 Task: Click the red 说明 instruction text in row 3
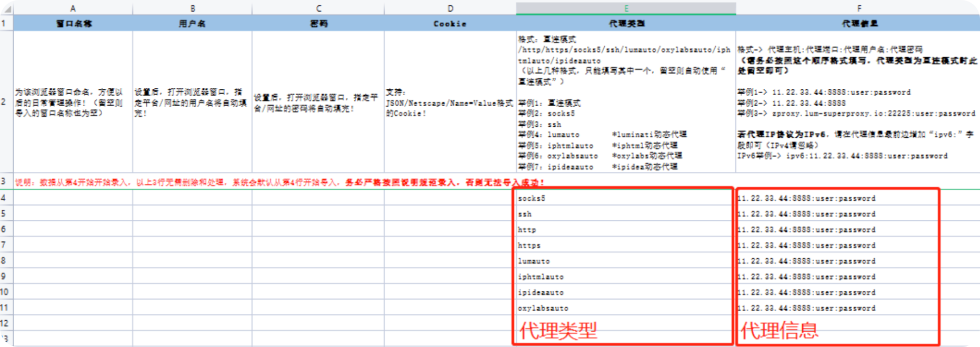(x=279, y=182)
